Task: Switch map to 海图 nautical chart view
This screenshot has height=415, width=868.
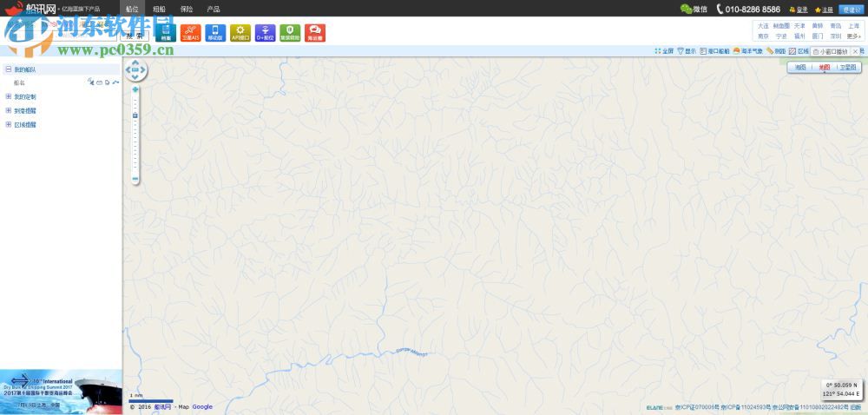Action: pyautogui.click(x=800, y=67)
